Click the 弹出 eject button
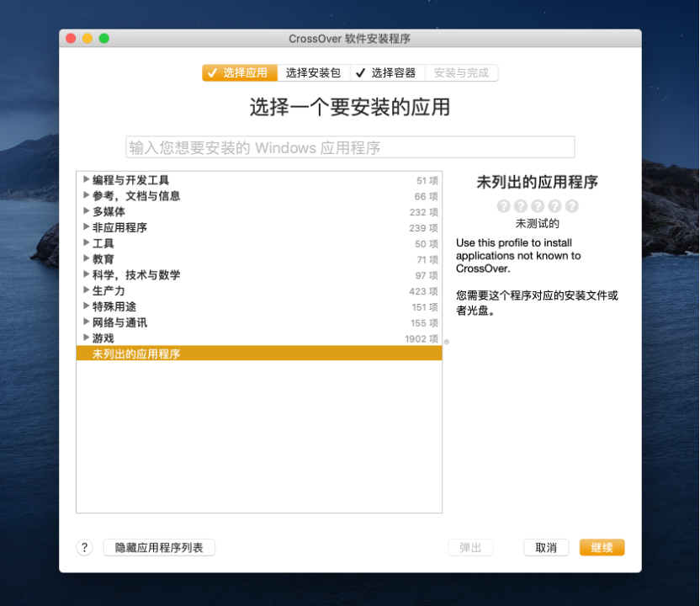Image resolution: width=700 pixels, height=606 pixels. pyautogui.click(x=470, y=547)
